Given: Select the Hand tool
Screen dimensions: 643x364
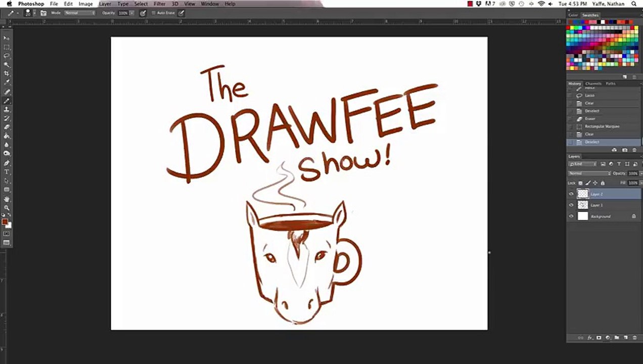Looking at the screenshot, I should pyautogui.click(x=7, y=199).
